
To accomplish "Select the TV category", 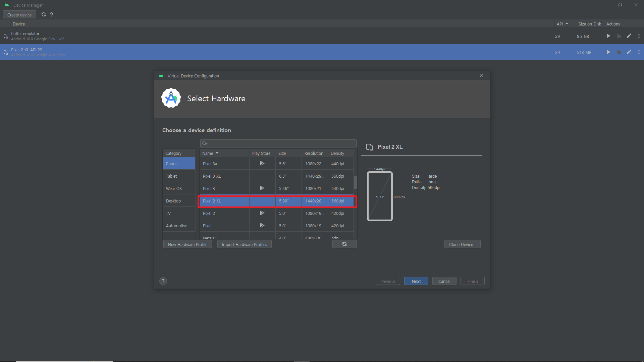I will coord(179,213).
